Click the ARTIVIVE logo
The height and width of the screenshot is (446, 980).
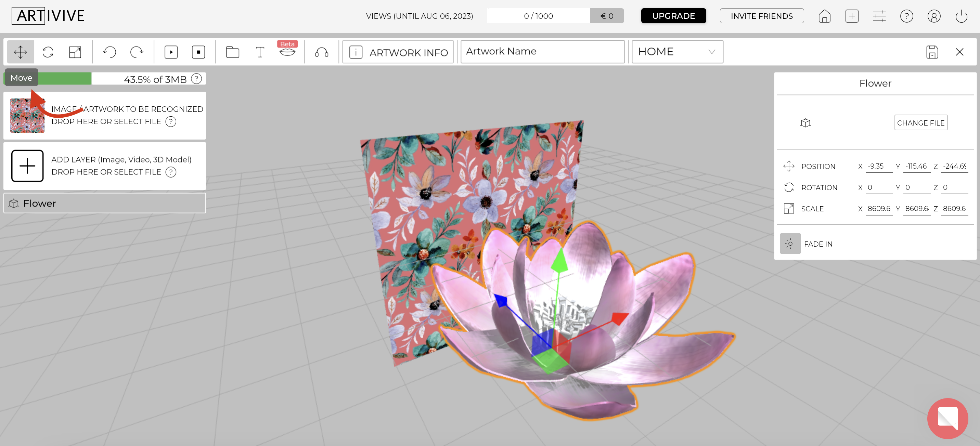(x=48, y=16)
